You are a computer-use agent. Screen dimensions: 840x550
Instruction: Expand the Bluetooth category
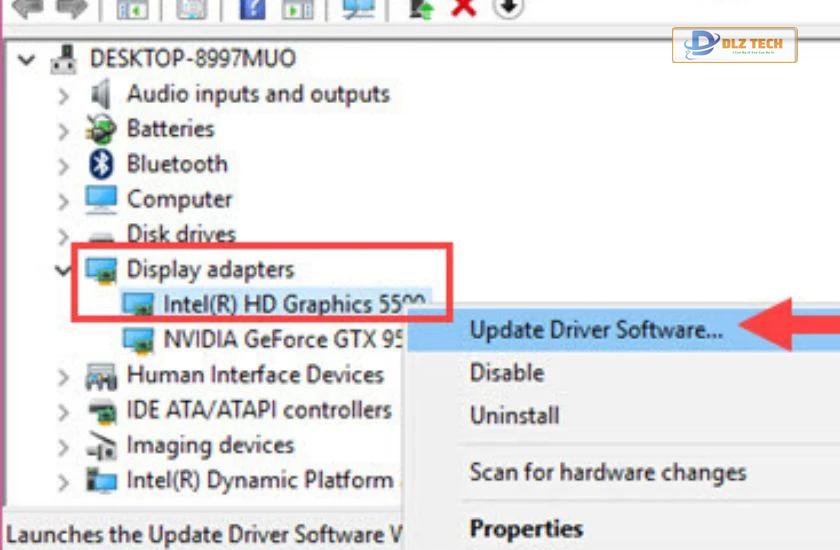63,167
